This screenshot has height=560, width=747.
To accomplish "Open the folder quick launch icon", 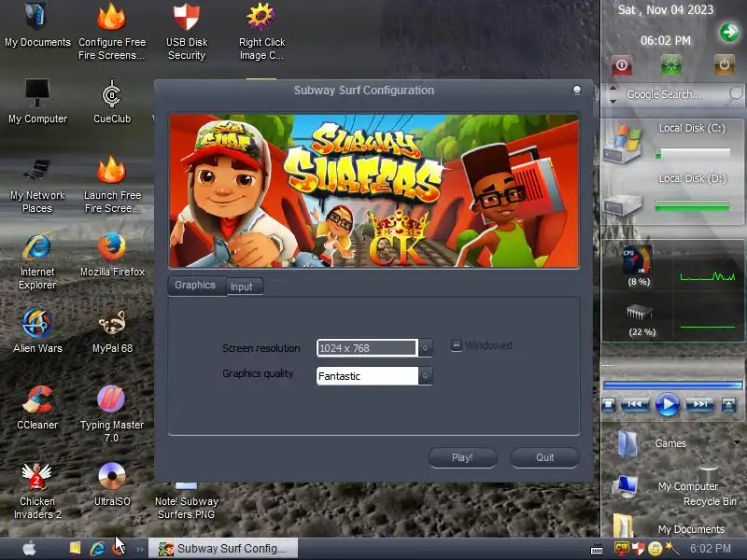I will (x=75, y=548).
